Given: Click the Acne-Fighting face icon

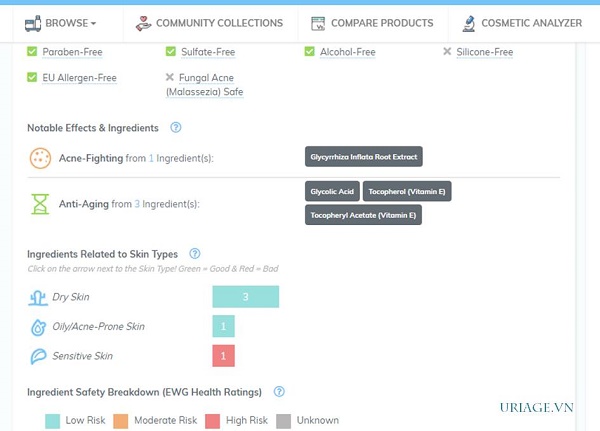Looking at the screenshot, I should (x=40, y=158).
